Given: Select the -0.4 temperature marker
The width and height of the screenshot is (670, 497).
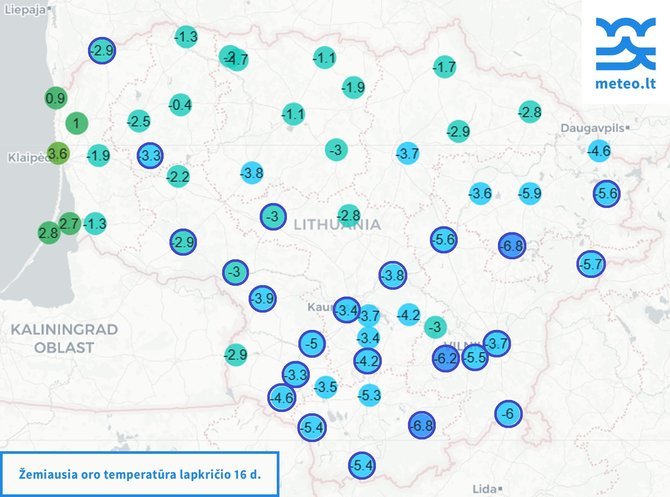Looking at the screenshot, I should click(180, 105).
